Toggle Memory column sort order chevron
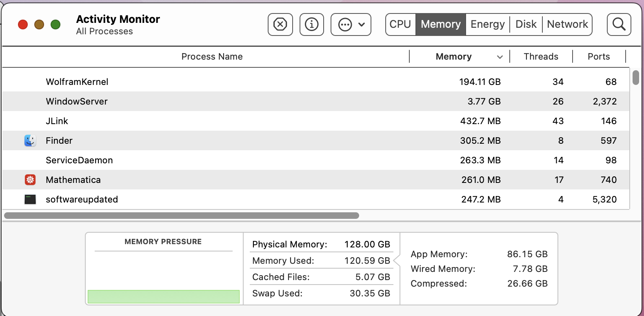The image size is (644, 316). pos(500,57)
